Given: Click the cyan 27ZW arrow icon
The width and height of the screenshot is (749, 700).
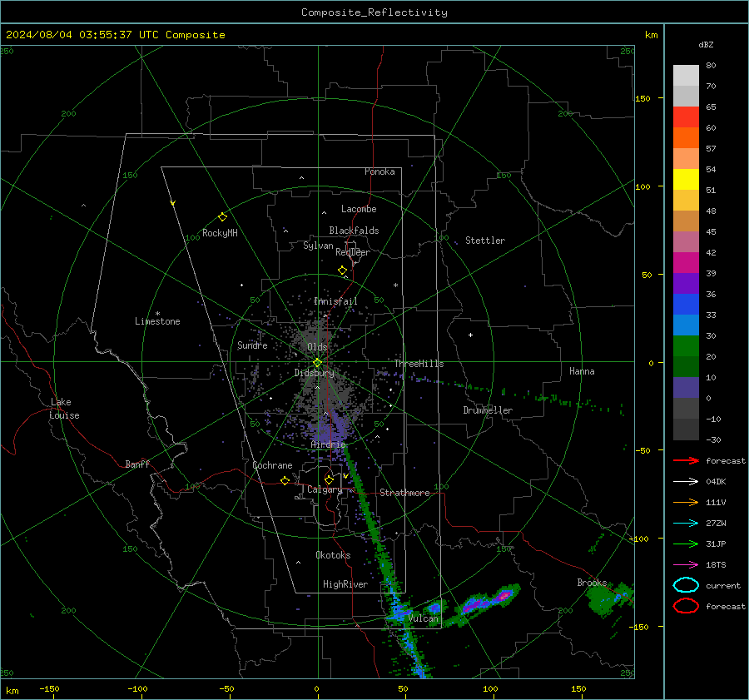Looking at the screenshot, I should pos(686,524).
